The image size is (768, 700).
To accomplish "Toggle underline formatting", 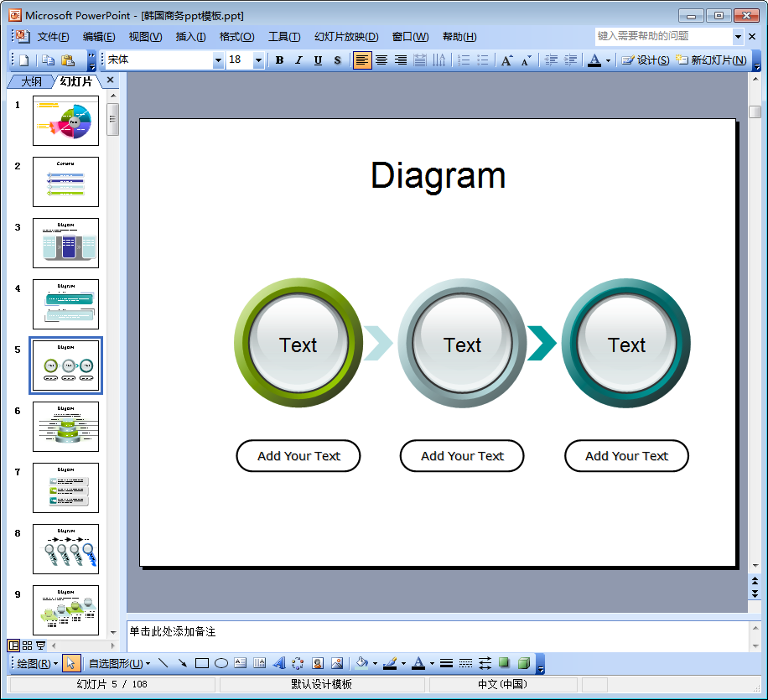I will coord(318,60).
